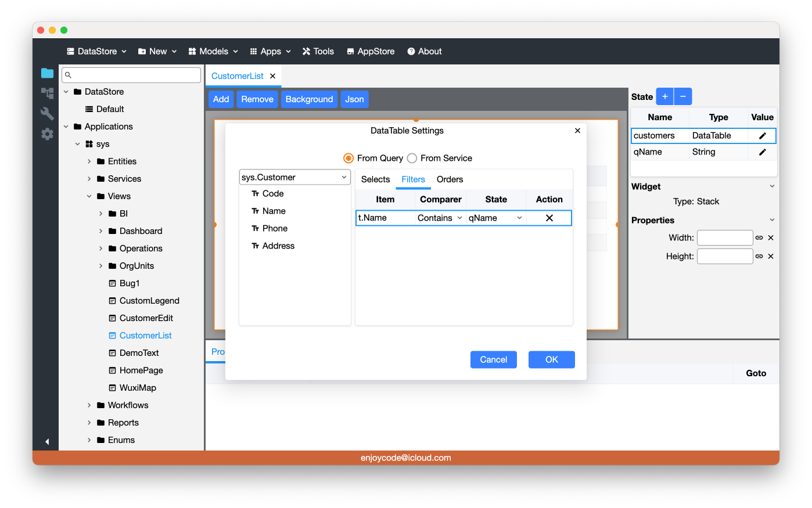
Task: Add a new state with plus button
Action: (664, 96)
